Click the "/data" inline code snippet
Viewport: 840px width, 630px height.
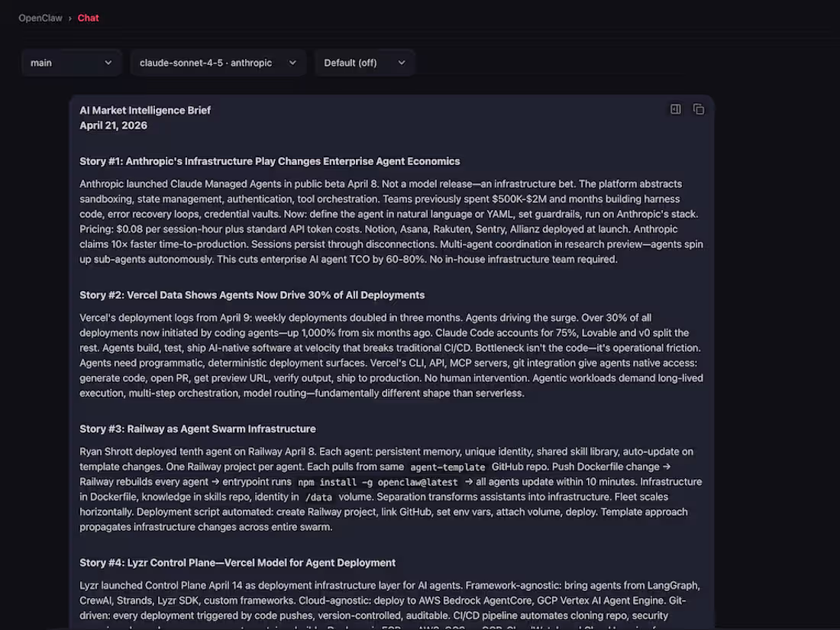point(318,498)
